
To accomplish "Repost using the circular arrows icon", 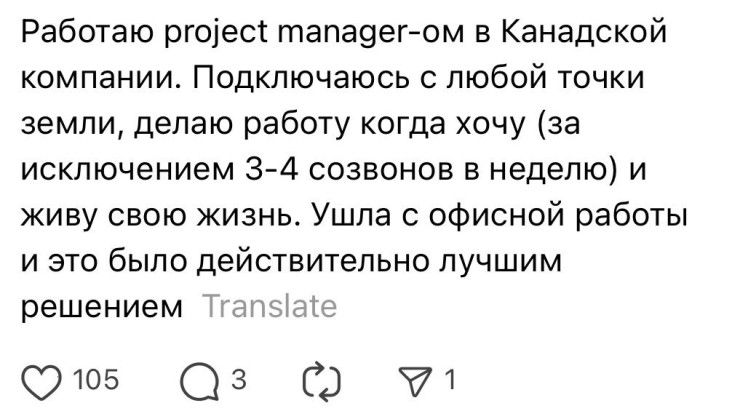I will pos(321,381).
